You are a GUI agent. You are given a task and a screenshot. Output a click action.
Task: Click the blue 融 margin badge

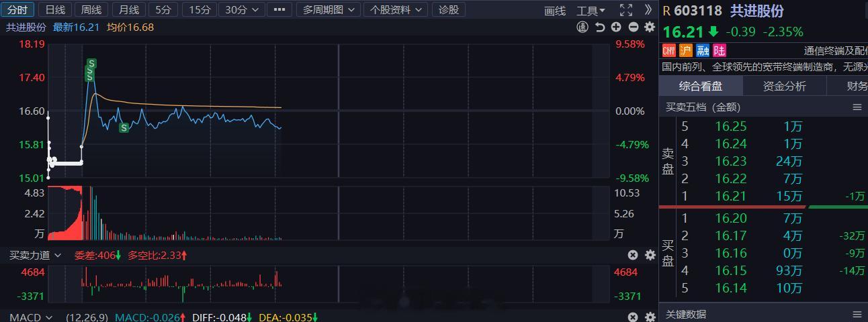pos(703,50)
